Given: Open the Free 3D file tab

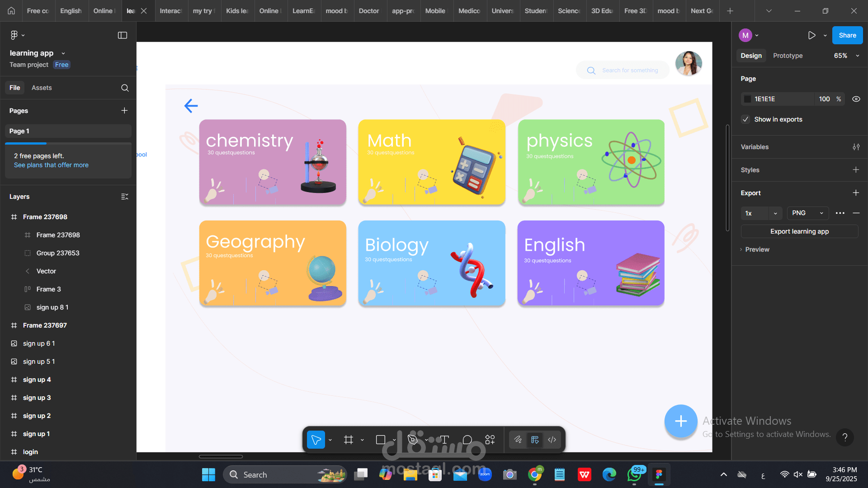Looking at the screenshot, I should (636, 11).
